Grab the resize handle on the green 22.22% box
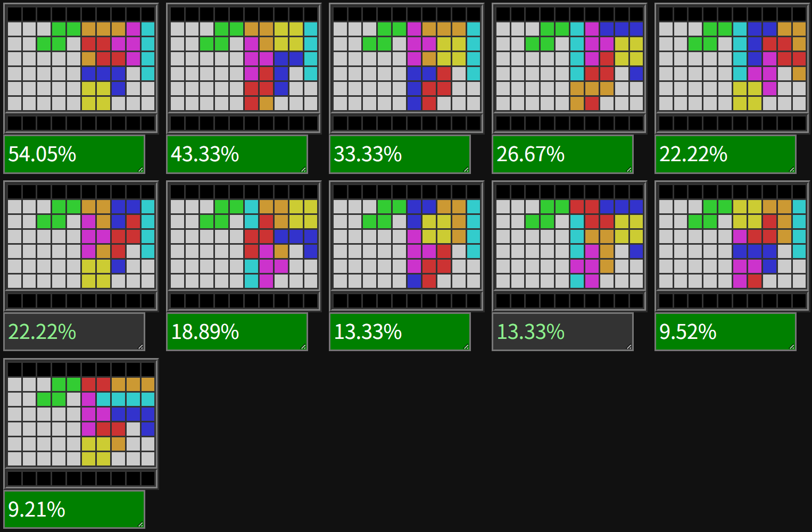This screenshot has height=532, width=812. click(x=792, y=170)
